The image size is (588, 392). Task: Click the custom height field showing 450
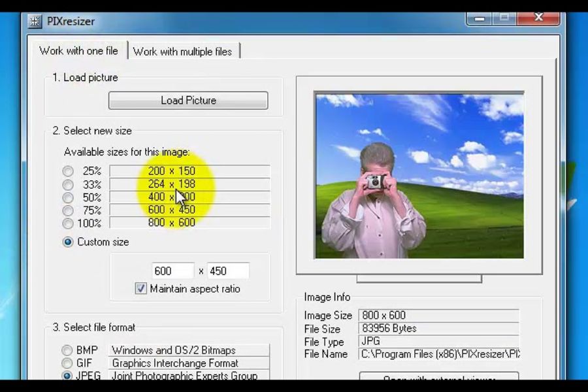(228, 271)
